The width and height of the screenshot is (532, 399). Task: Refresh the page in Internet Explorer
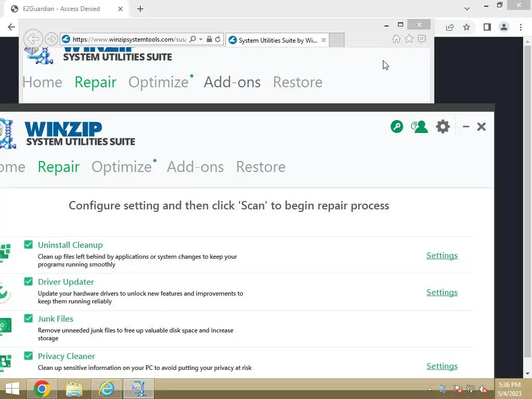pyautogui.click(x=218, y=39)
